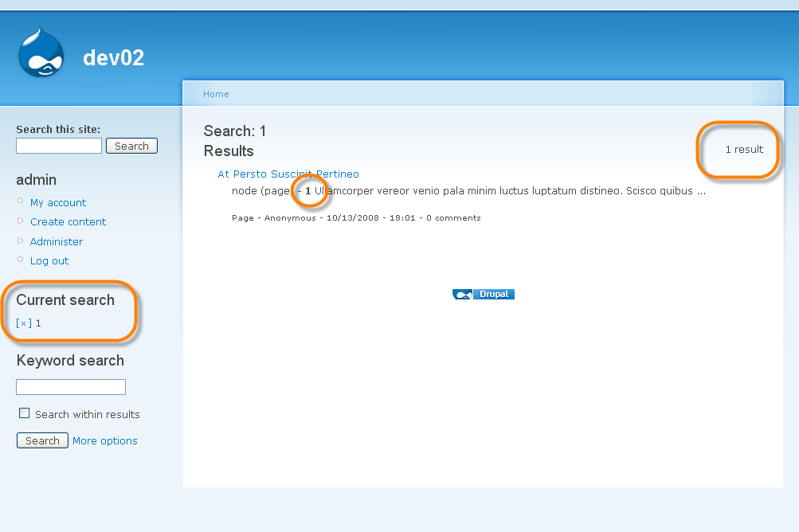Click the top Search this site button
799x532 pixels.
click(131, 147)
